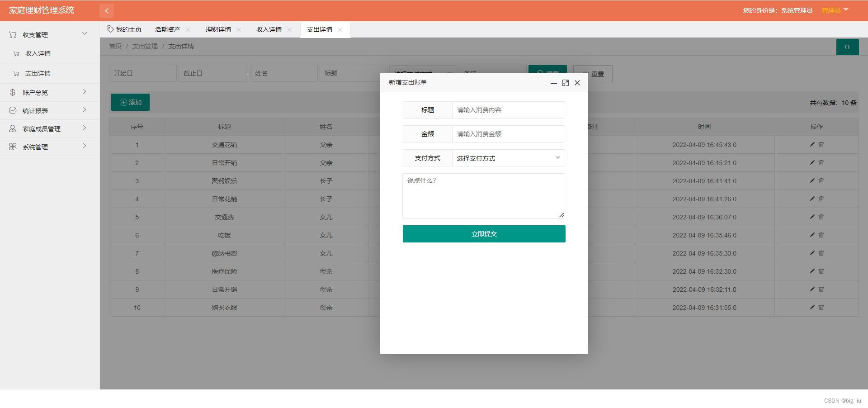The width and height of the screenshot is (868, 408).
Task: Click the 医疗保险 title cell
Action: click(x=224, y=271)
